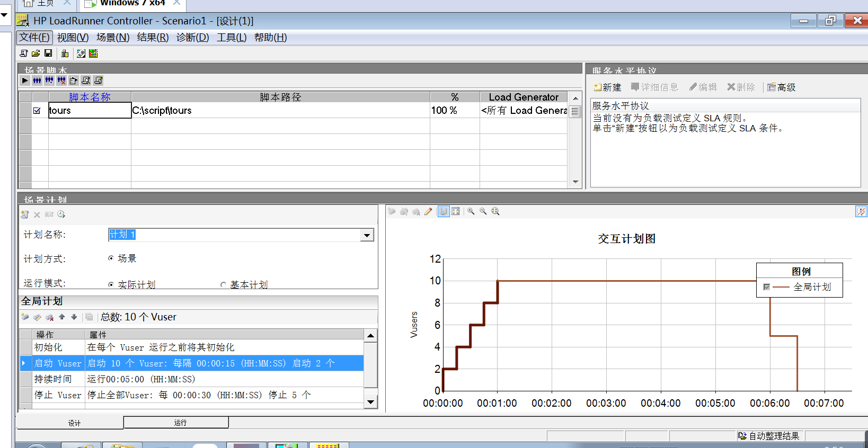Open the 结果(R) menu
The width and height of the screenshot is (868, 448).
click(x=153, y=38)
